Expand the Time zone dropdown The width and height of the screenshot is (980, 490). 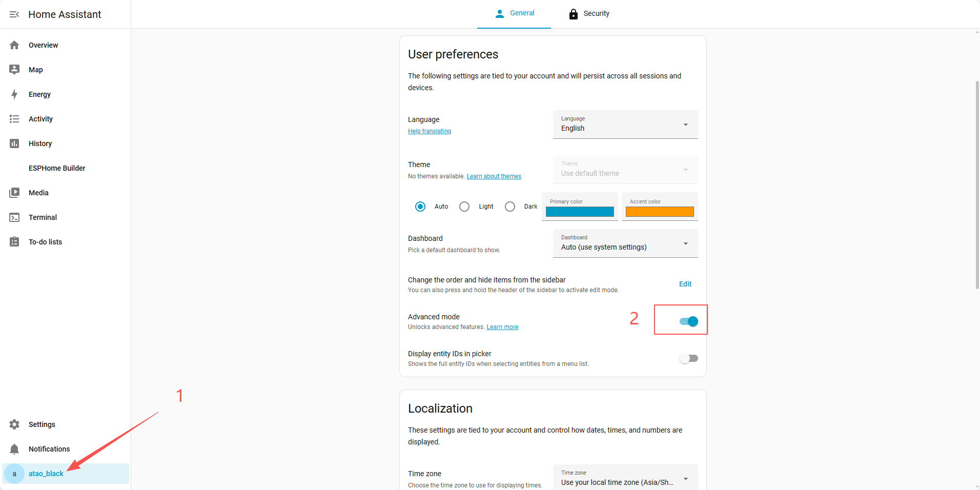point(625,478)
